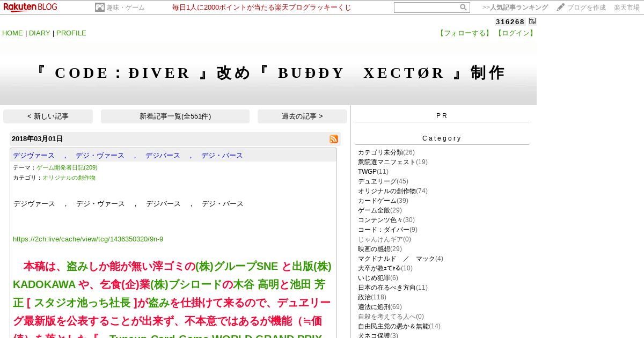Open the DIARY menu item
The width and height of the screenshot is (644, 338).
coord(40,33)
